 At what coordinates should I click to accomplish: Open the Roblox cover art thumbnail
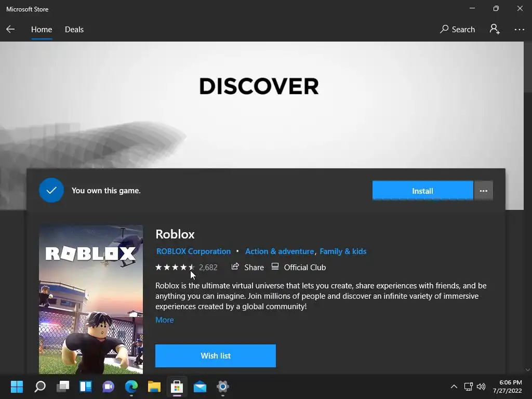click(x=91, y=299)
